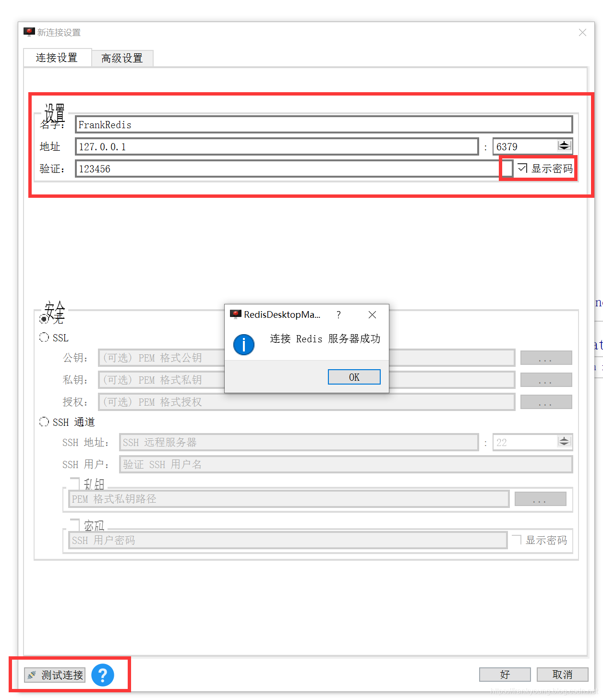603x700 pixels.
Task: Click the app icon in the settings window title
Action: [29, 32]
